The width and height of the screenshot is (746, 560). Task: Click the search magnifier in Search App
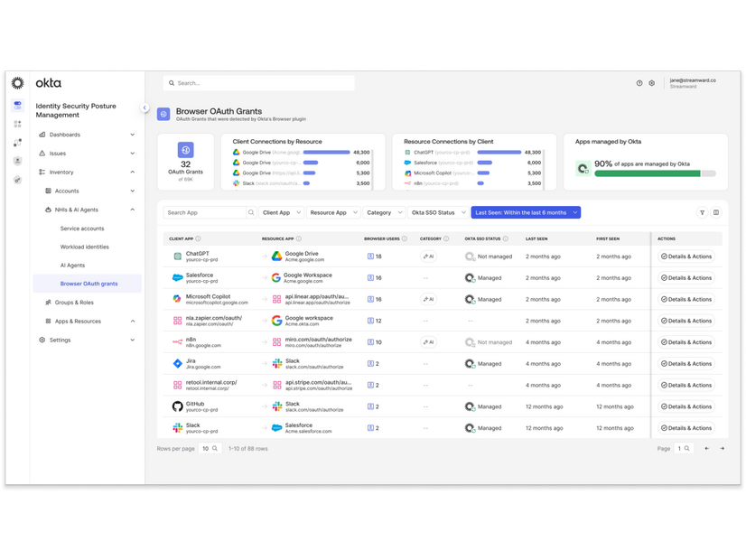(x=251, y=212)
